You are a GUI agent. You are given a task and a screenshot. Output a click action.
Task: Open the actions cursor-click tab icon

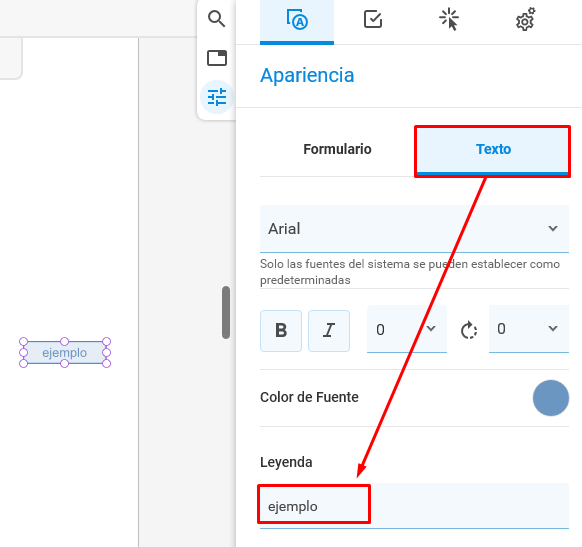click(449, 19)
